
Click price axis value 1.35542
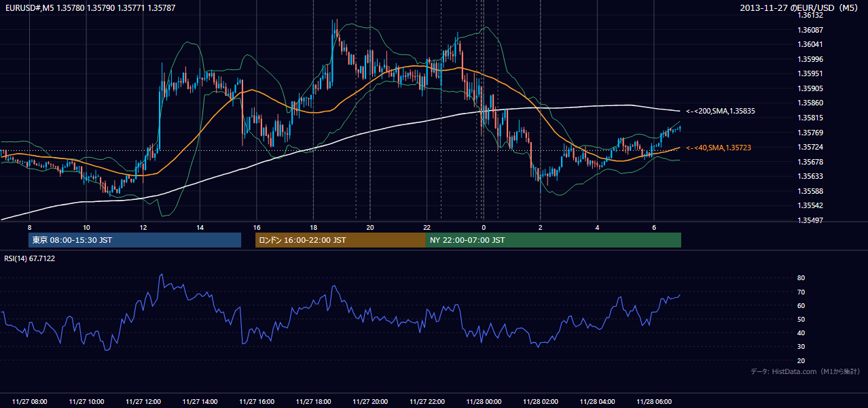810,205
